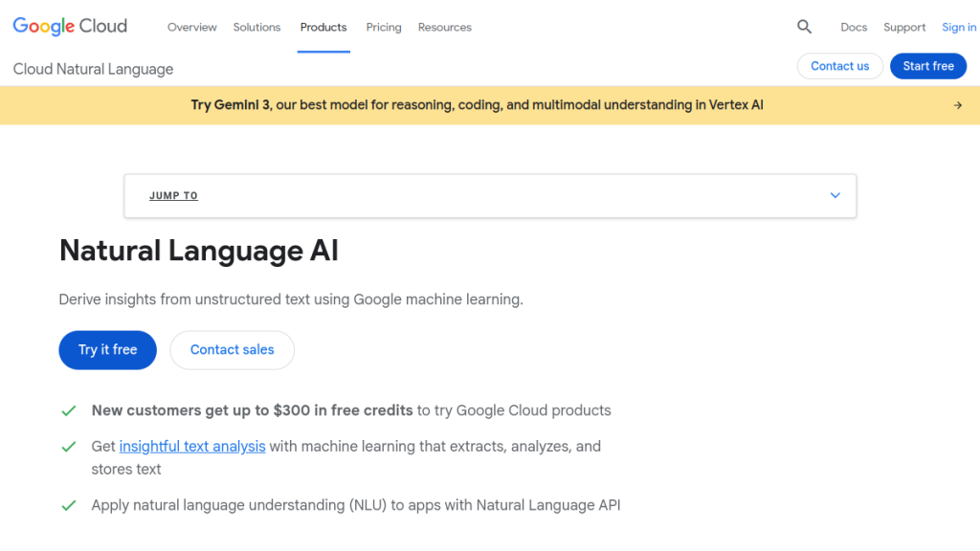Click the blue Try it free button
This screenshot has height=551, width=980.
click(x=107, y=350)
